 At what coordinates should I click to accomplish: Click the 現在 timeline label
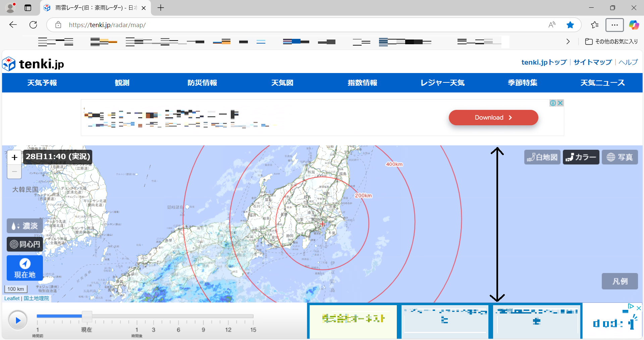pyautogui.click(x=87, y=330)
